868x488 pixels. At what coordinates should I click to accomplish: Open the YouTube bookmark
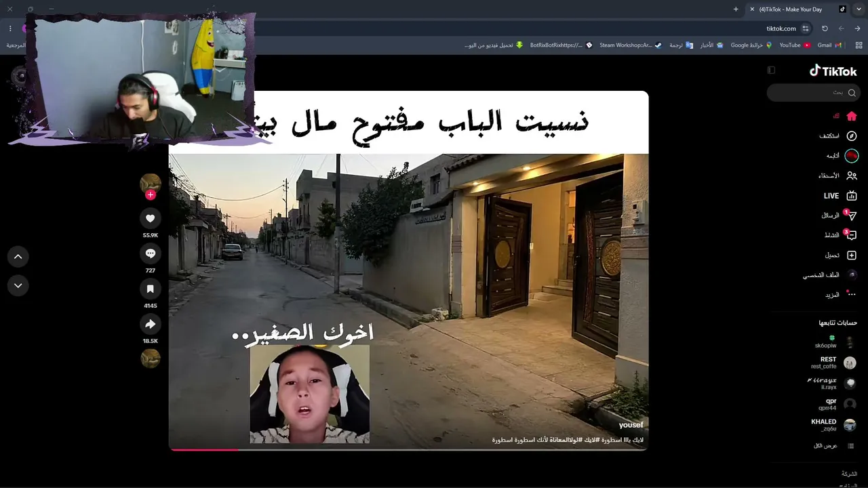coord(795,45)
